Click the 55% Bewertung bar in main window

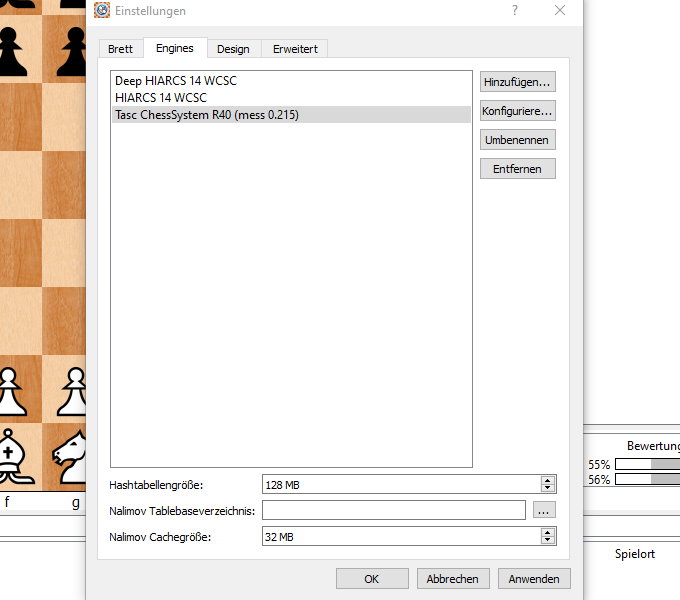click(647, 464)
